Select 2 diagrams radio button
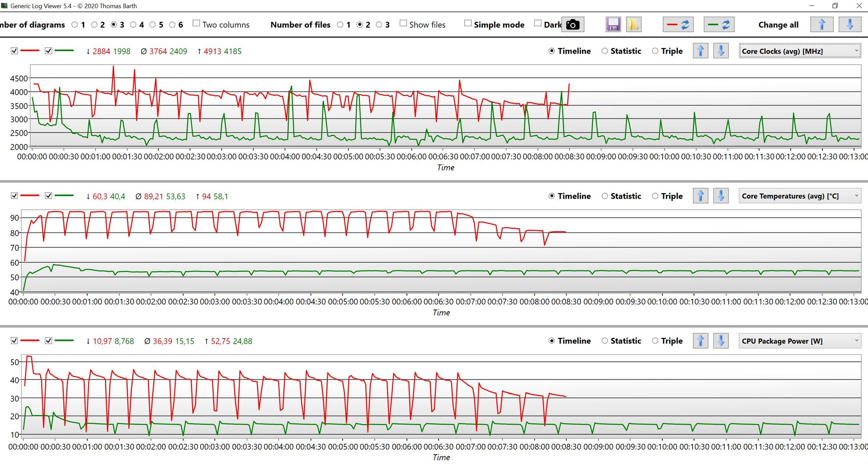This screenshot has height=470, width=868. pos(94,25)
